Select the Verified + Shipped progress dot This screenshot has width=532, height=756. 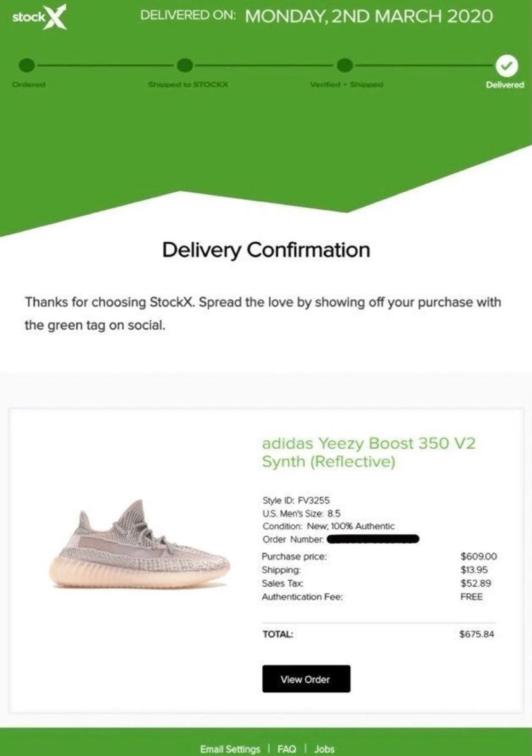pyautogui.click(x=344, y=65)
